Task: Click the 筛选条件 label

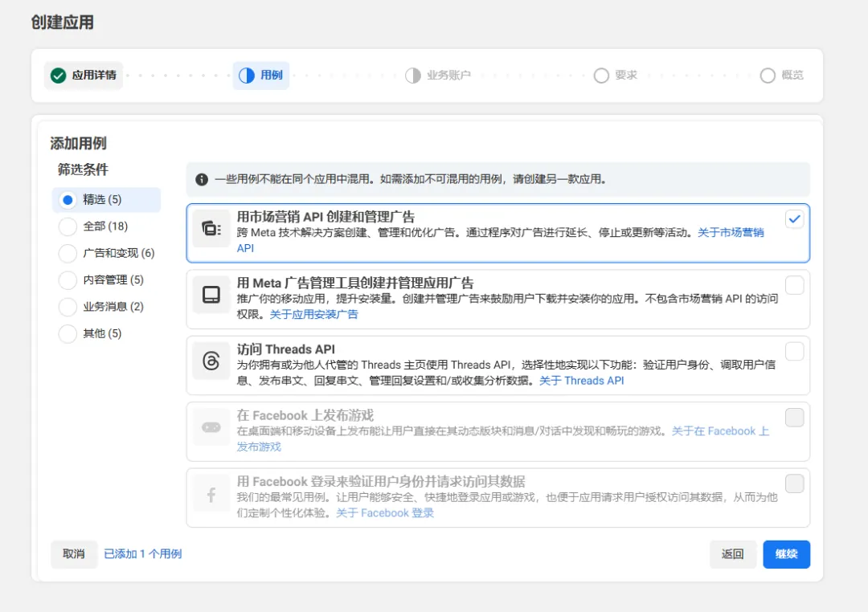Action: tap(83, 170)
